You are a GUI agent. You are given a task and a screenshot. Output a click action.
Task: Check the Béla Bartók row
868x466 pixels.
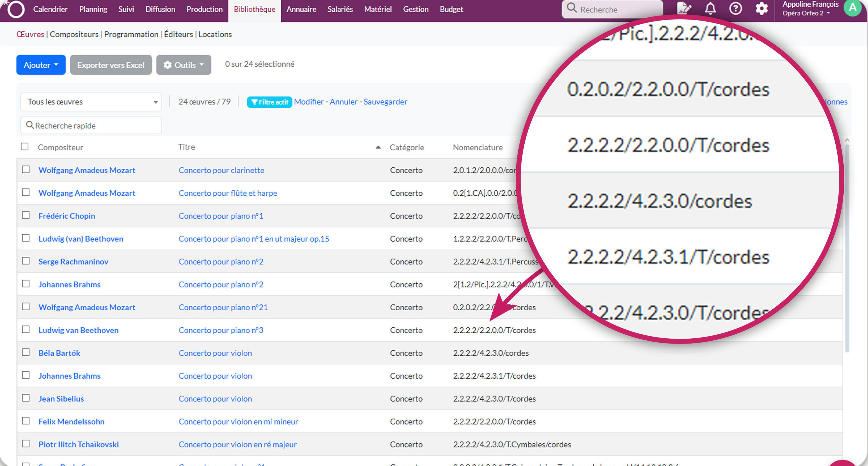pos(26,352)
